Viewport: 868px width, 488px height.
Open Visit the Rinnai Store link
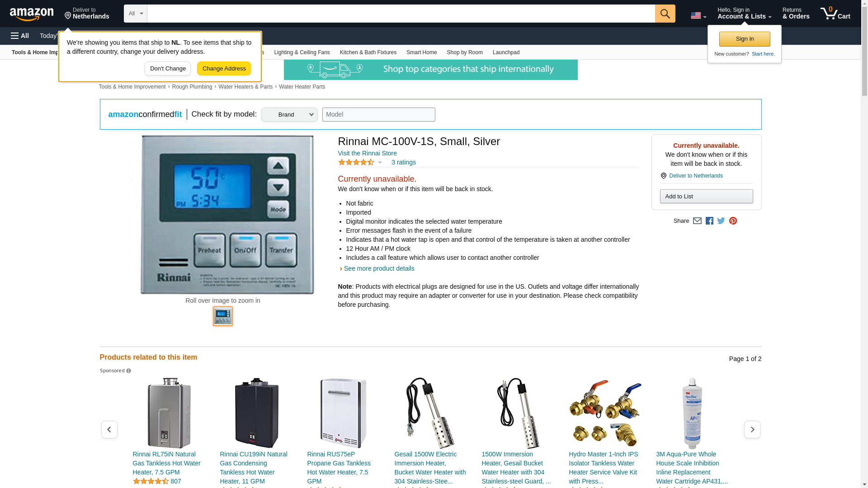tap(368, 153)
